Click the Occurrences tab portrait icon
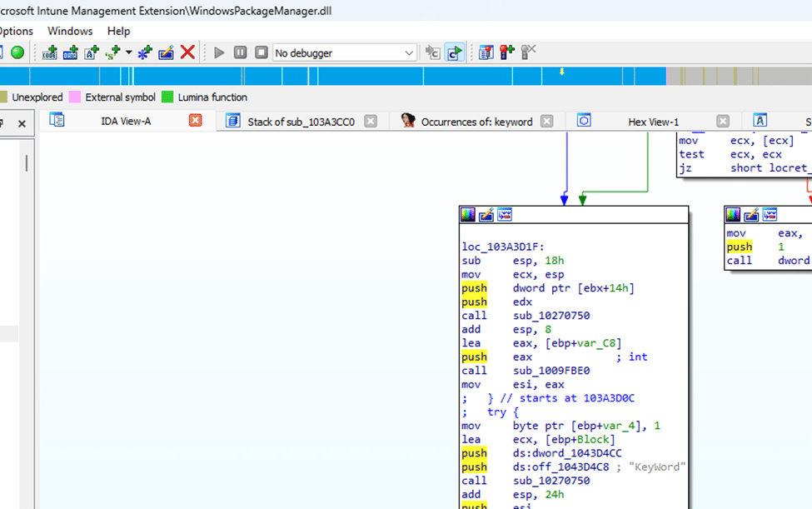This screenshot has width=812, height=509. (x=407, y=120)
